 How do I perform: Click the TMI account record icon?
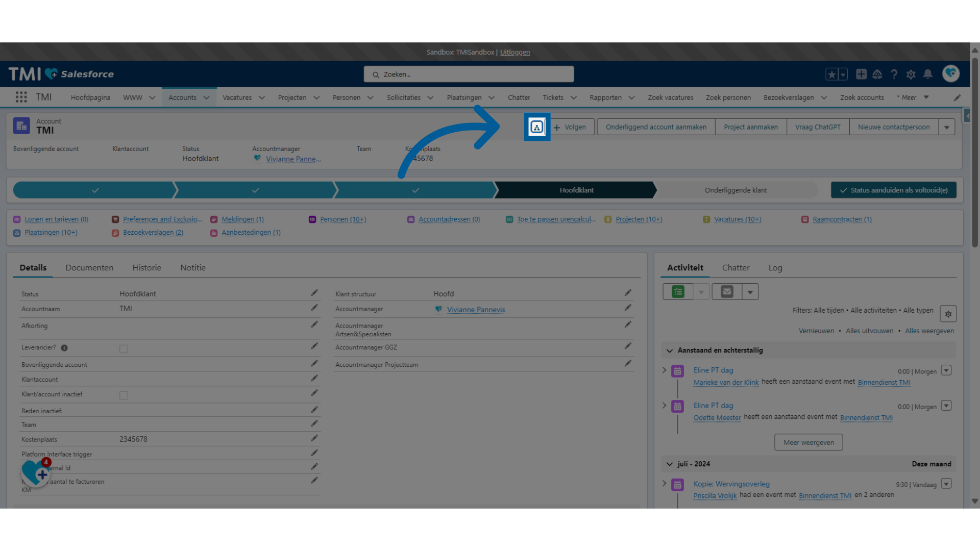pos(21,126)
